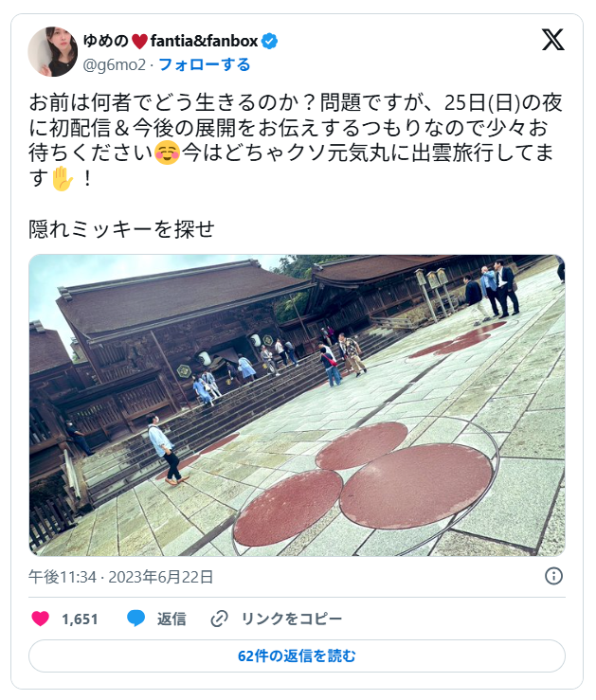Open the tweet info circle icon

point(553,576)
